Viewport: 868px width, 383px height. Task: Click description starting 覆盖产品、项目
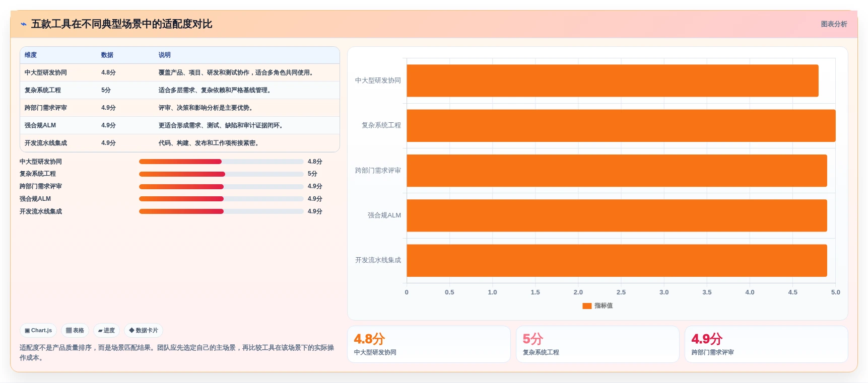(237, 72)
